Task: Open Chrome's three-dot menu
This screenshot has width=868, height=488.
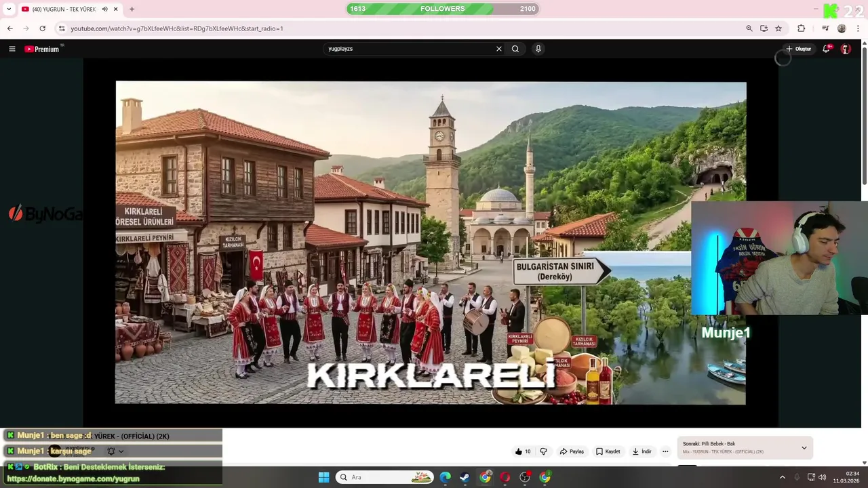Action: (x=859, y=28)
